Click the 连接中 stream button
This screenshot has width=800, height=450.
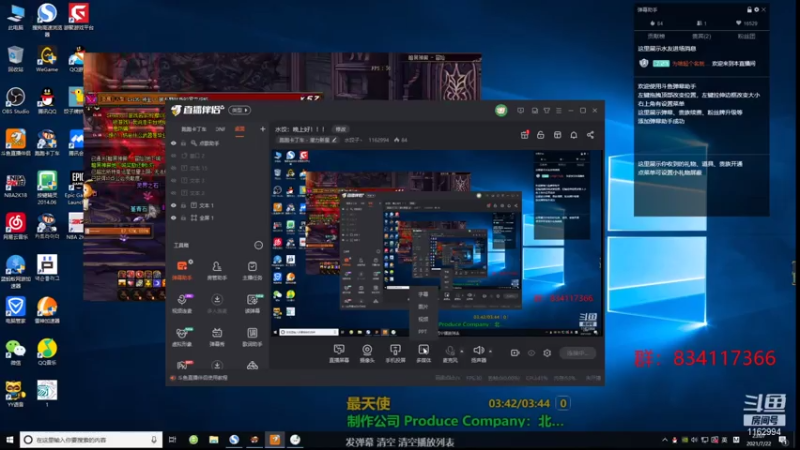pyautogui.click(x=577, y=353)
